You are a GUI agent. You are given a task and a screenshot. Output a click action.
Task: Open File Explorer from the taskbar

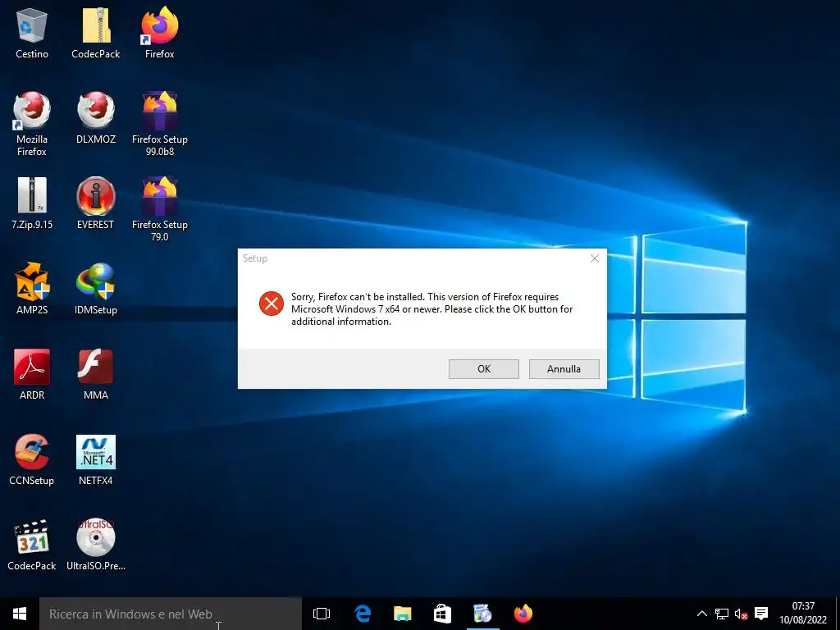coord(402,614)
